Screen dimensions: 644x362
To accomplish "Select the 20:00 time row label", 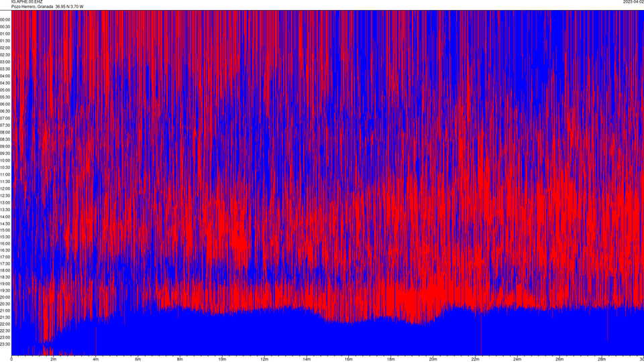I will pos(5,297).
